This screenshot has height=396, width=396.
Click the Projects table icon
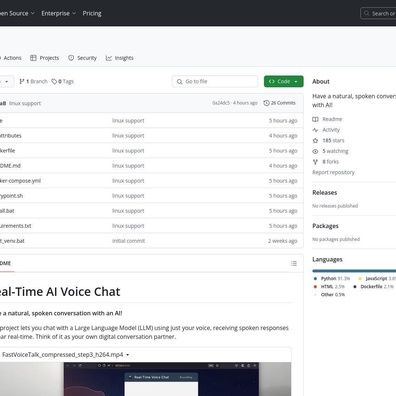(33, 58)
